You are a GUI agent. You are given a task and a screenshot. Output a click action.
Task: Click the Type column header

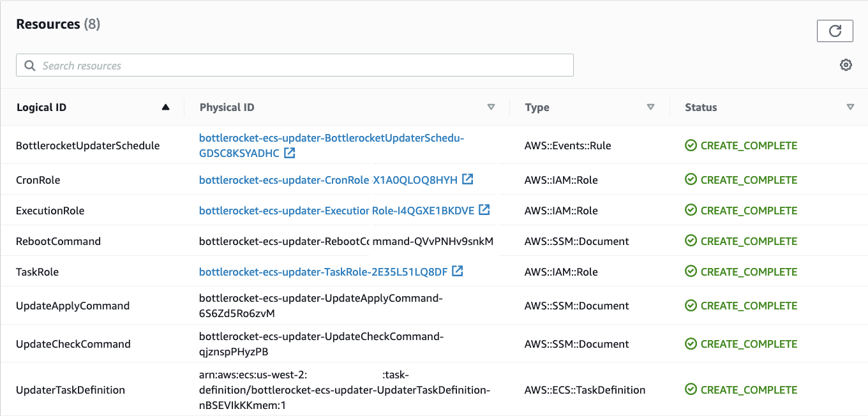pos(537,107)
